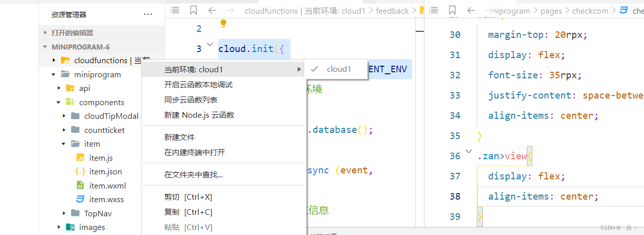Open 当前环境: cloud1 submenu
Viewport: 644px width, 235px height.
(224, 69)
